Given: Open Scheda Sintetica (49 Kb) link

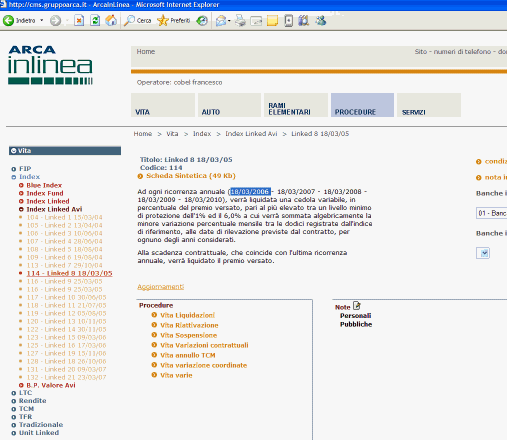Looking at the screenshot, I should click(191, 176).
